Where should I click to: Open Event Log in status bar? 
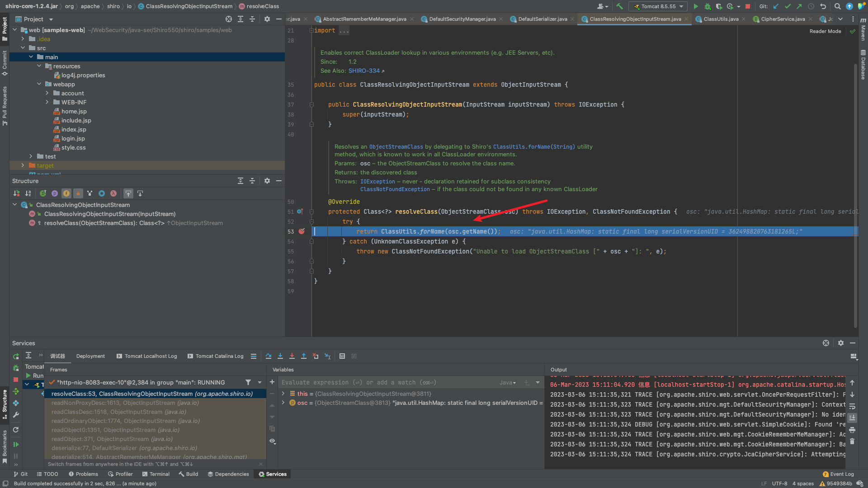(x=839, y=474)
